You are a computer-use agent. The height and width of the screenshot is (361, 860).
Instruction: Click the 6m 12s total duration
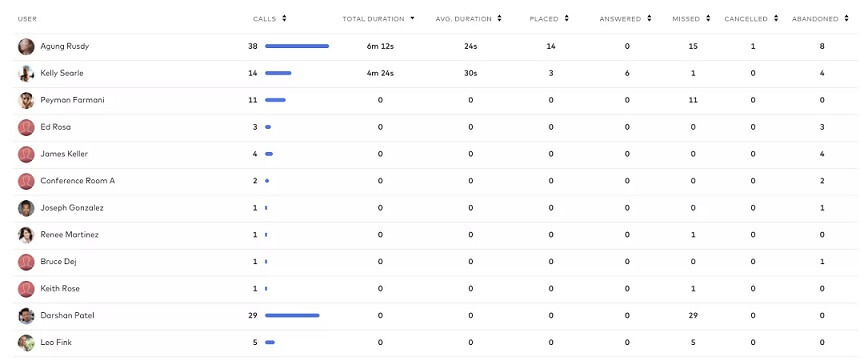[380, 46]
